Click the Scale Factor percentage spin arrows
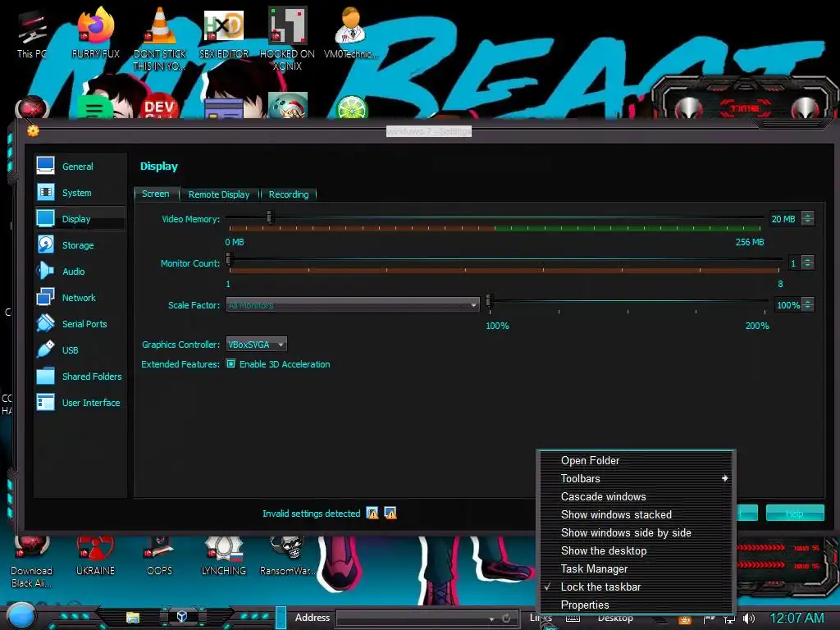This screenshot has width=840, height=630. click(808, 304)
